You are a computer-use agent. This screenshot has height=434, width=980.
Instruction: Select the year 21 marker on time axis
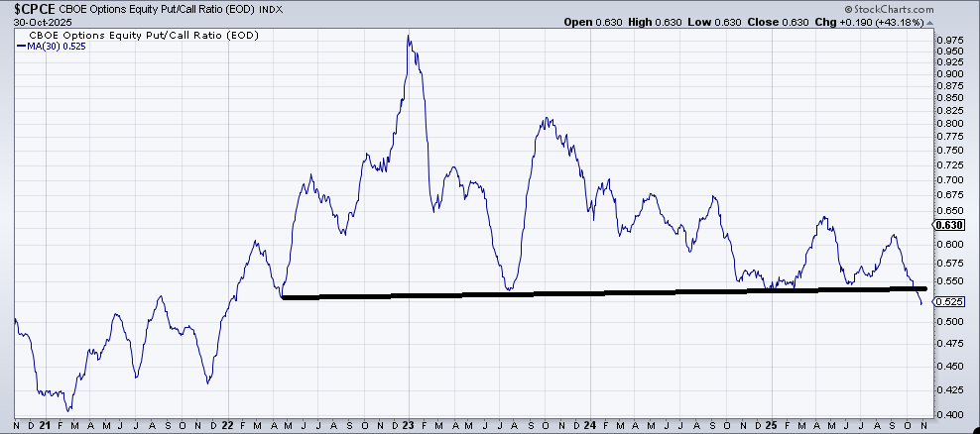[x=45, y=423]
